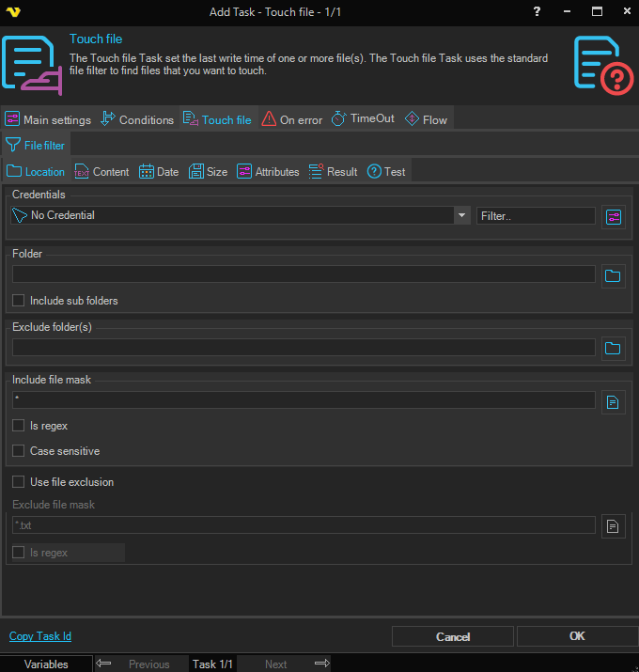Open credential manager icon beside Filter field
The height and width of the screenshot is (672, 639).
[614, 216]
